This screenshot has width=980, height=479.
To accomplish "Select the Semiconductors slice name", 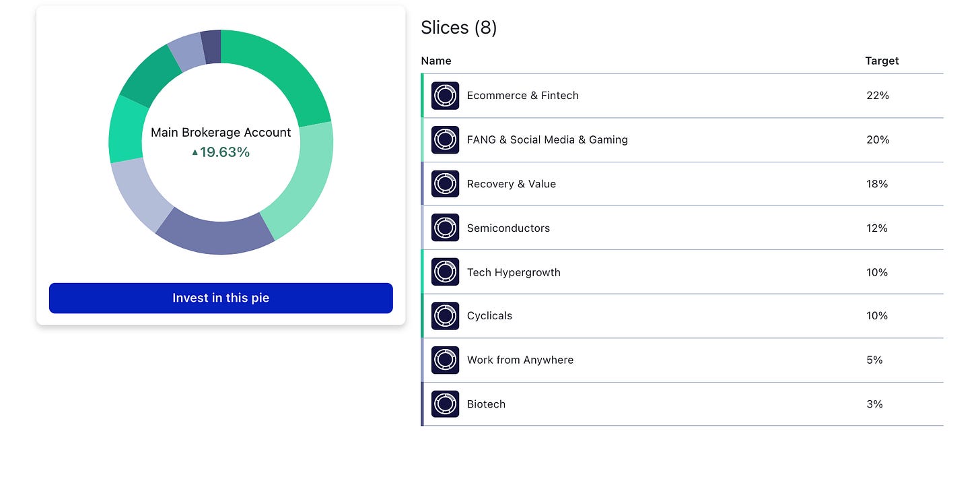I will [508, 228].
